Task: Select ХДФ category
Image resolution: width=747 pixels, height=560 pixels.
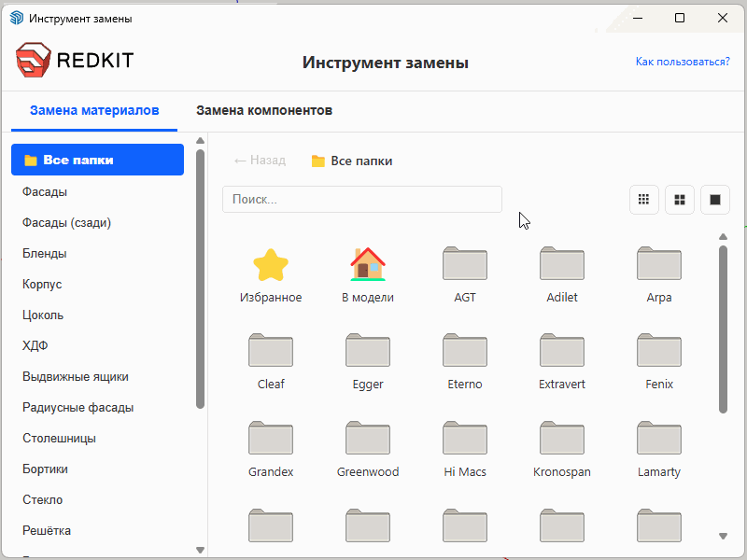Action: pyautogui.click(x=98, y=345)
